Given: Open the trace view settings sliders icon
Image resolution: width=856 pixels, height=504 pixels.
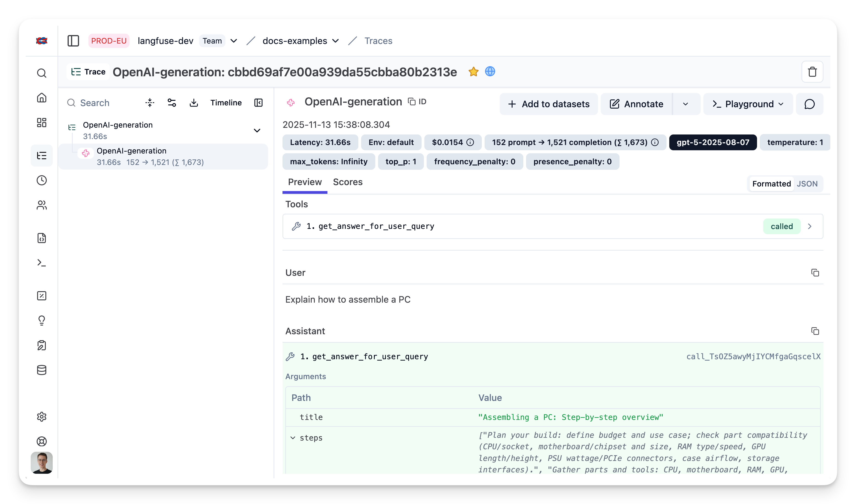Looking at the screenshot, I should tap(172, 103).
